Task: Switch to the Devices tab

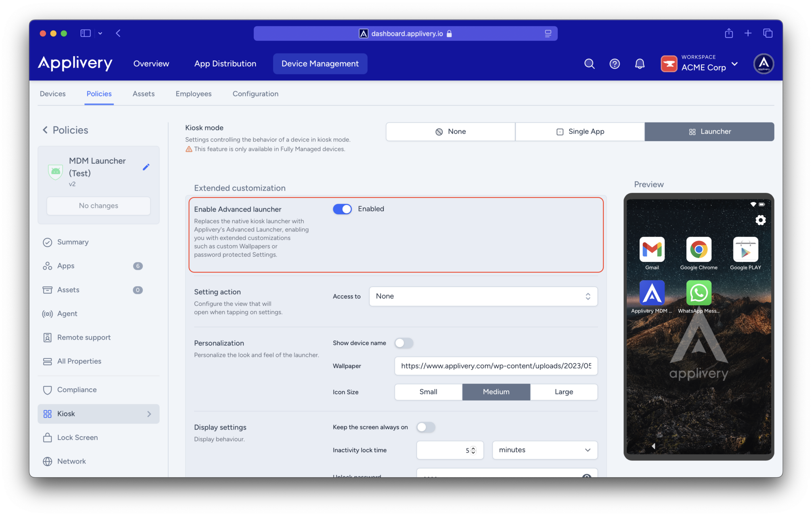Action: click(52, 94)
